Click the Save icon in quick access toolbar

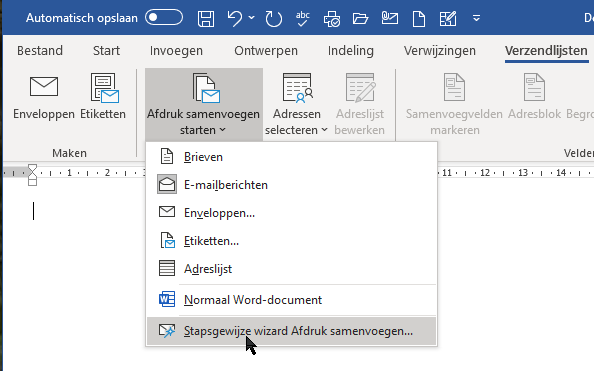click(206, 18)
